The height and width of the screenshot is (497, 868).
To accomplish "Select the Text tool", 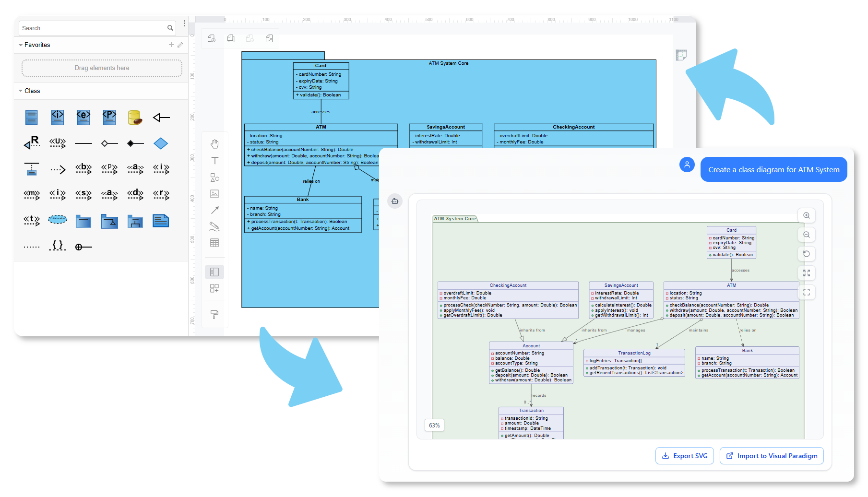I will click(214, 161).
